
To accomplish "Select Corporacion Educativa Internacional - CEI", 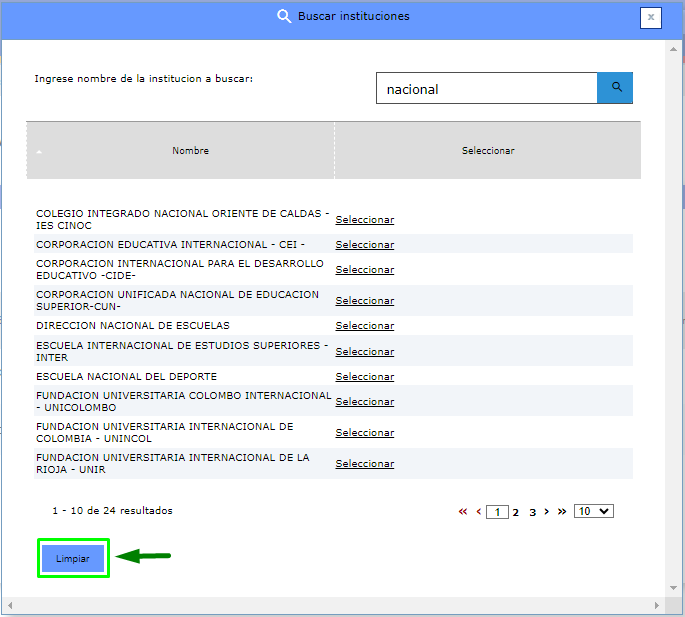I will (364, 245).
